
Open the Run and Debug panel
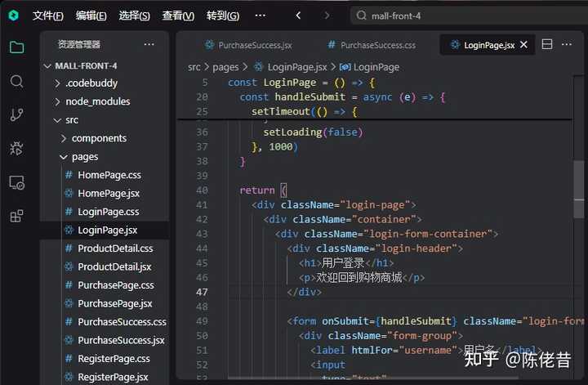click(x=16, y=148)
